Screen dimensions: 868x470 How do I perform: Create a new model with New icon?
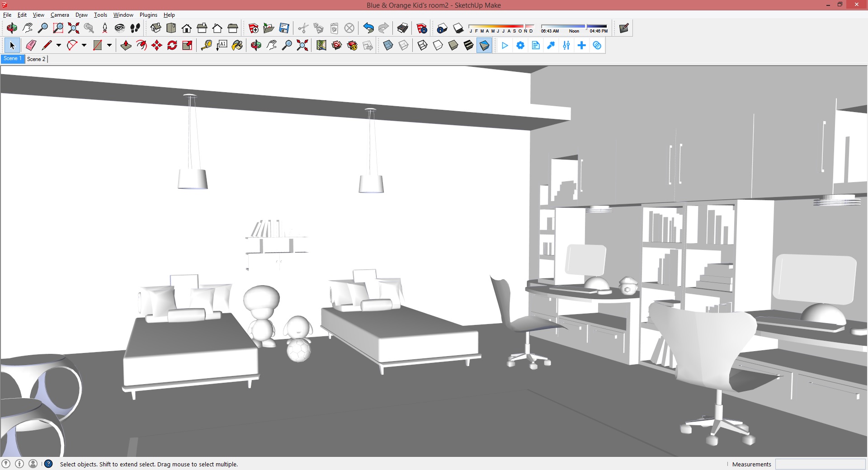coord(254,28)
